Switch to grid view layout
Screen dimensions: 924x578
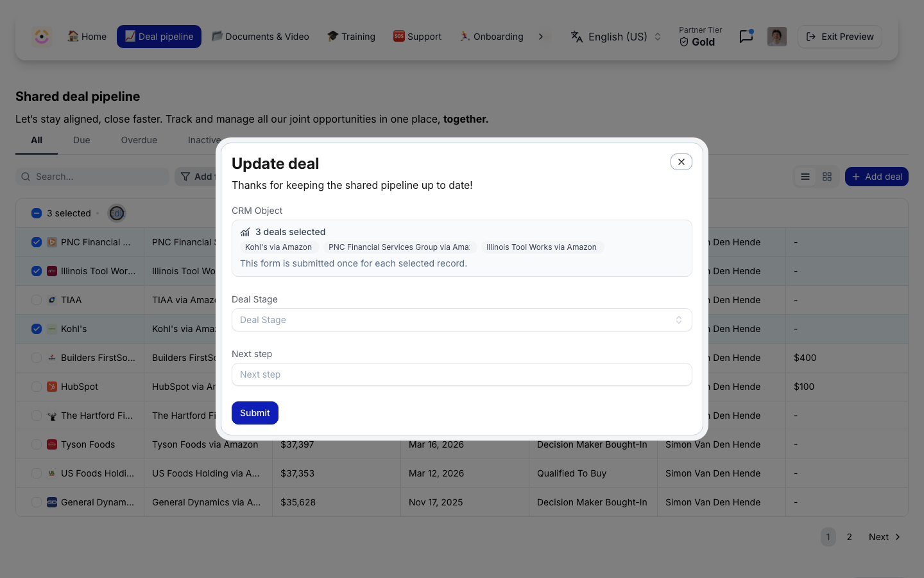827,177
